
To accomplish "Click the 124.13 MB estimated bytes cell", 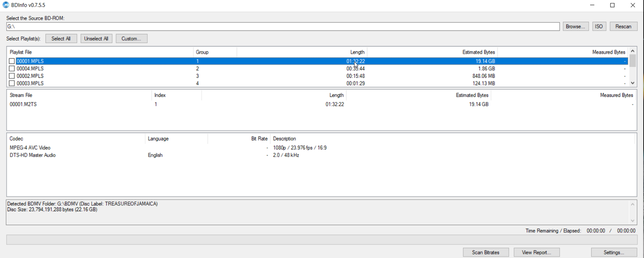I will [x=484, y=83].
